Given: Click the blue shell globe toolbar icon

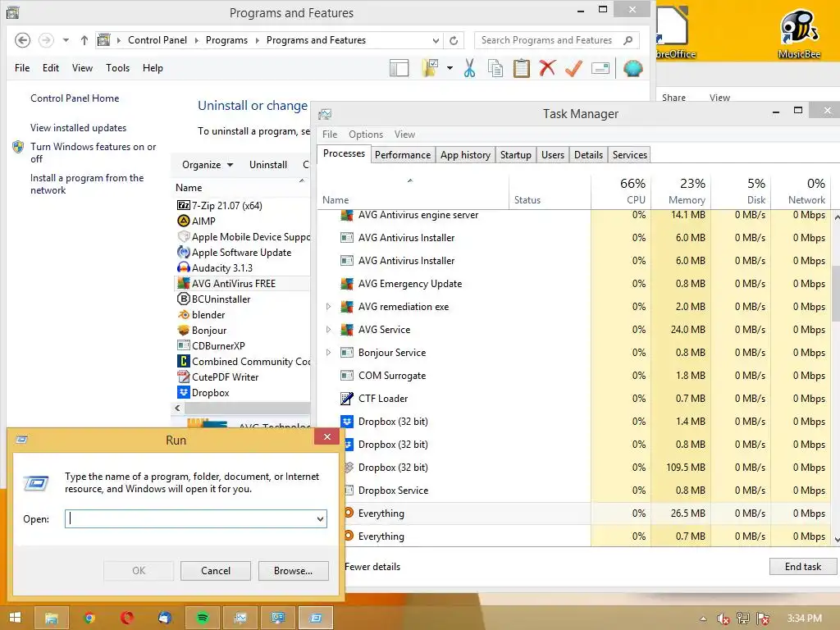Looking at the screenshot, I should click(632, 69).
